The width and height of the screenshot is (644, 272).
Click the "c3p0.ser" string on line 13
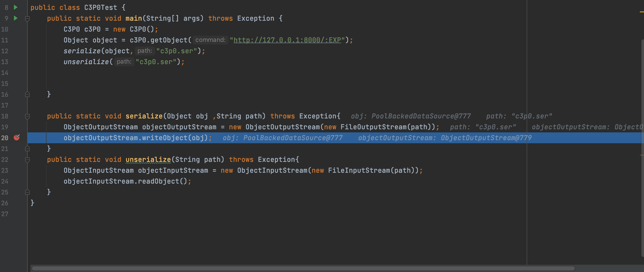pyautogui.click(x=156, y=62)
